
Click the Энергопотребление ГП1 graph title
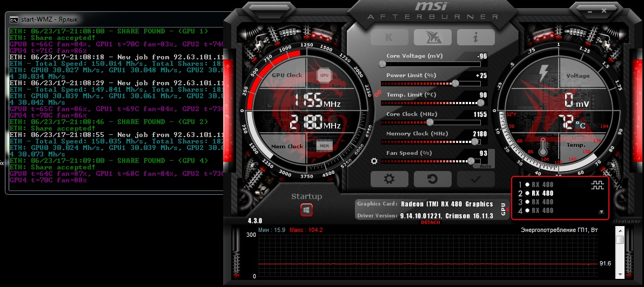coord(559,230)
